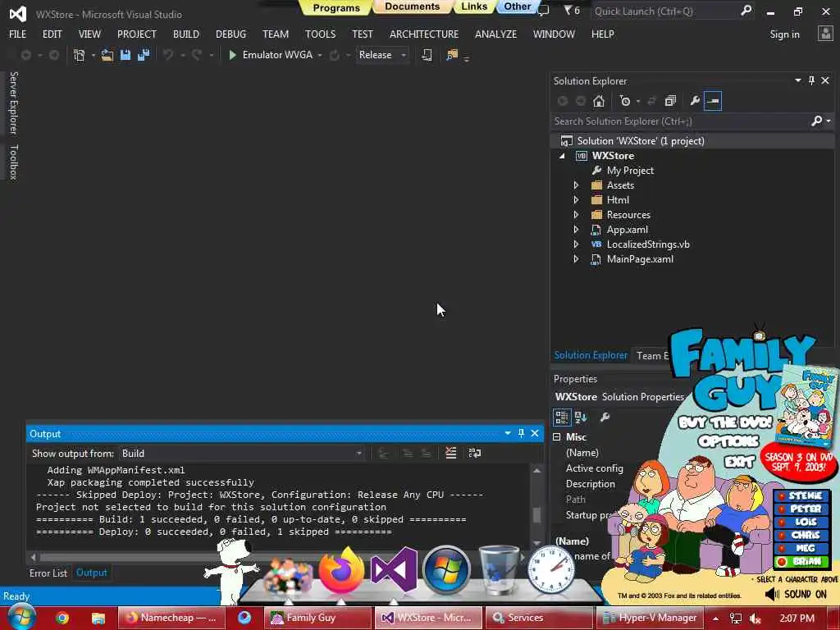Click the Undo arrow icon

tap(168, 55)
